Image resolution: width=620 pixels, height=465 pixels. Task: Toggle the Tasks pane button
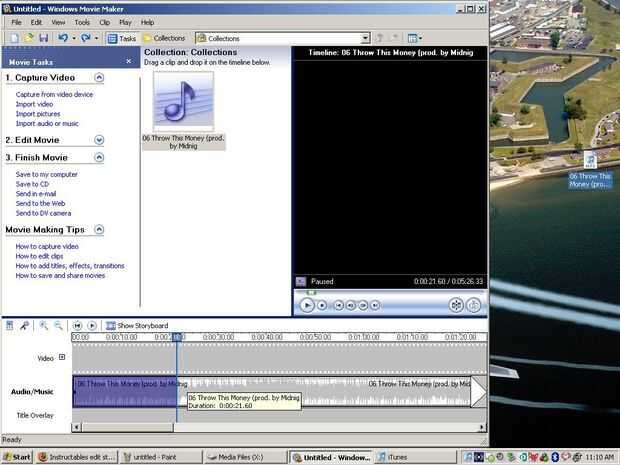pyautogui.click(x=122, y=38)
